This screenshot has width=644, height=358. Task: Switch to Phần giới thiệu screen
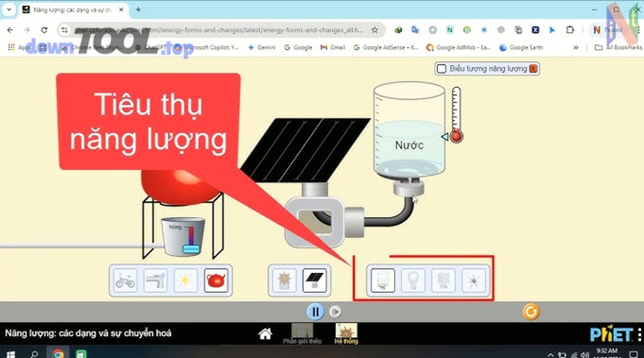[302, 334]
